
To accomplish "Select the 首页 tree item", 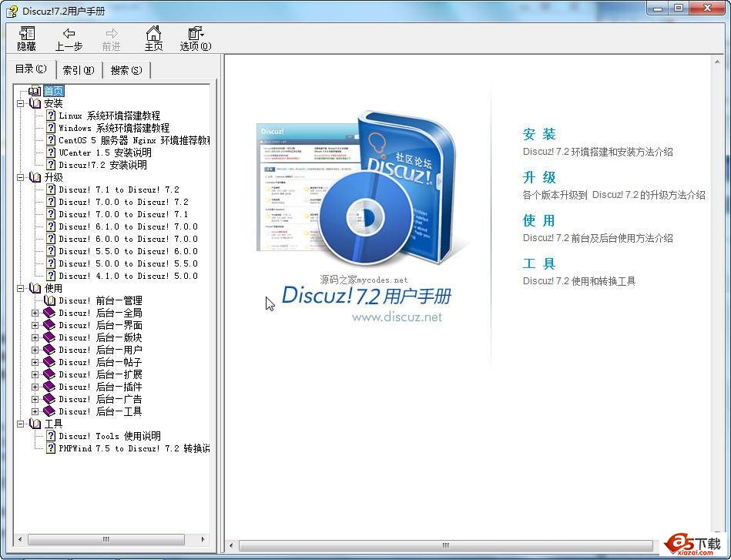I will pyautogui.click(x=54, y=91).
